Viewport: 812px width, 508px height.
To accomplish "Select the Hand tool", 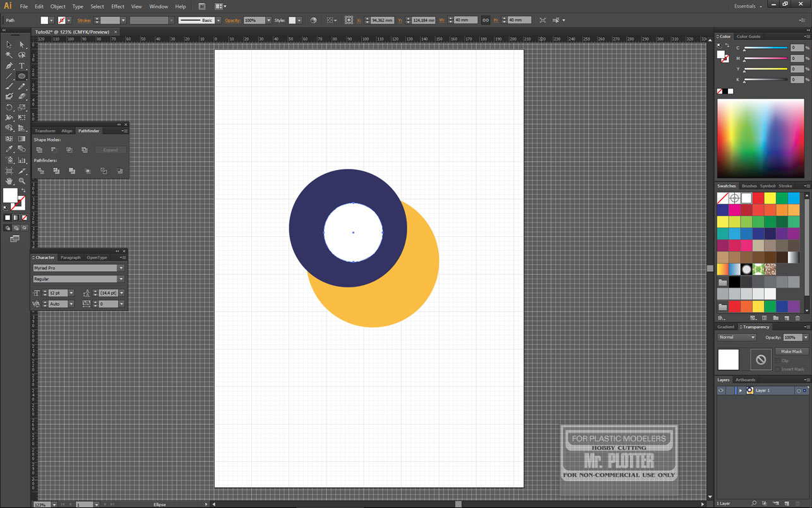I will [x=9, y=181].
